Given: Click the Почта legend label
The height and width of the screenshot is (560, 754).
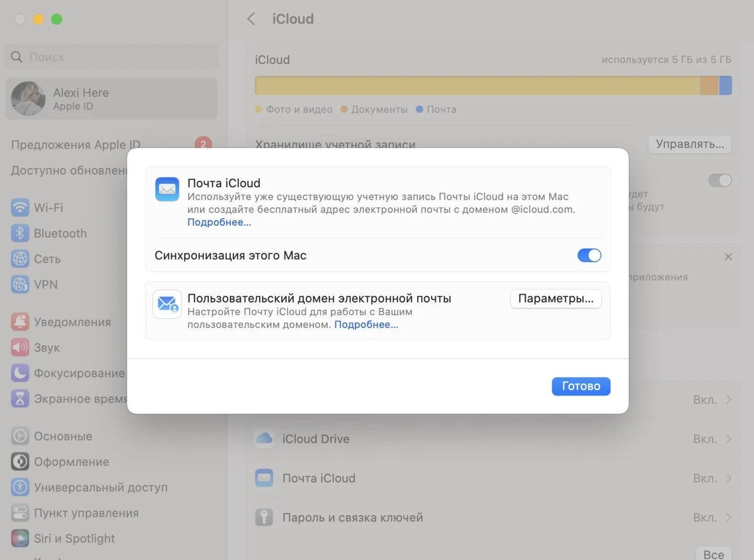Looking at the screenshot, I should click(x=441, y=109).
